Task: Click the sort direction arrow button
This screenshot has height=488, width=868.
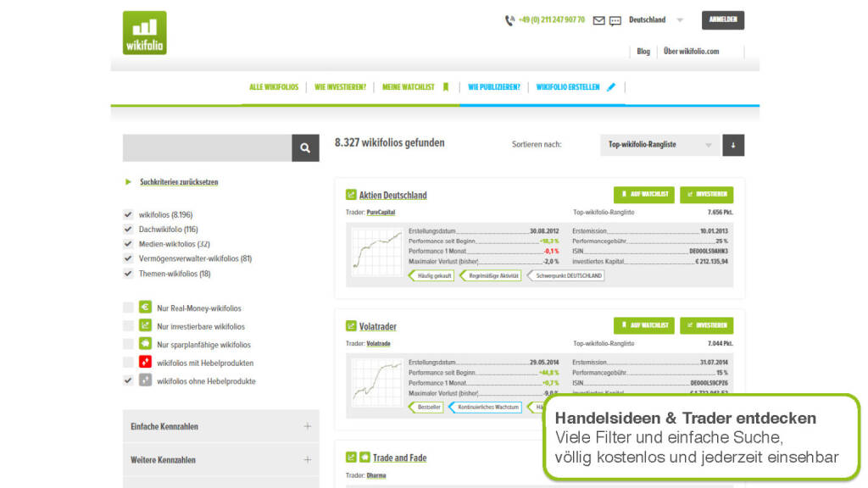Action: (x=733, y=145)
